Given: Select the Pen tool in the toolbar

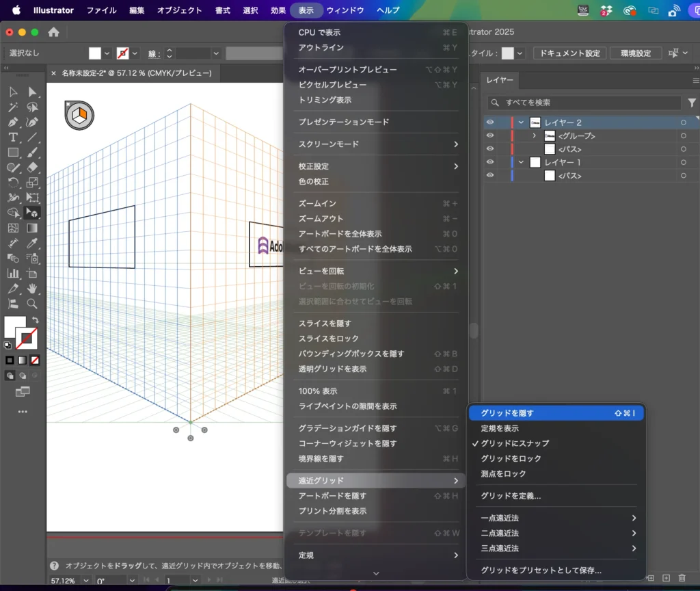Looking at the screenshot, I should click(x=14, y=122).
